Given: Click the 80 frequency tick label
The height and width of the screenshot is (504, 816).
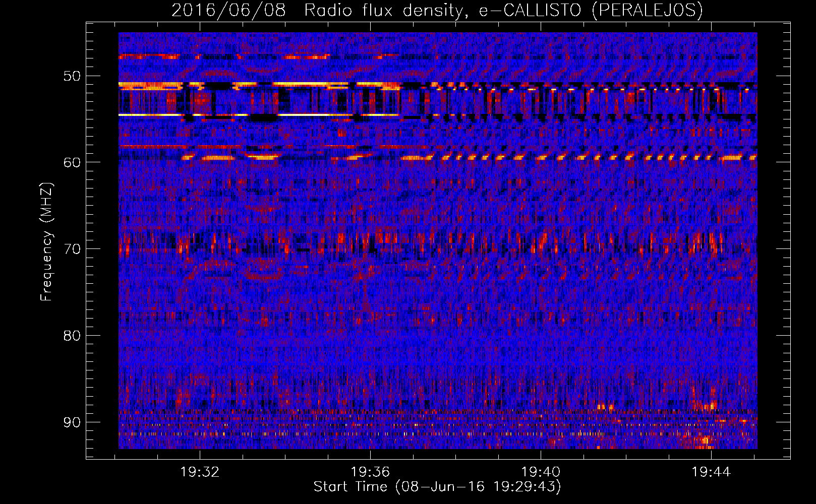Looking at the screenshot, I should [x=72, y=336].
